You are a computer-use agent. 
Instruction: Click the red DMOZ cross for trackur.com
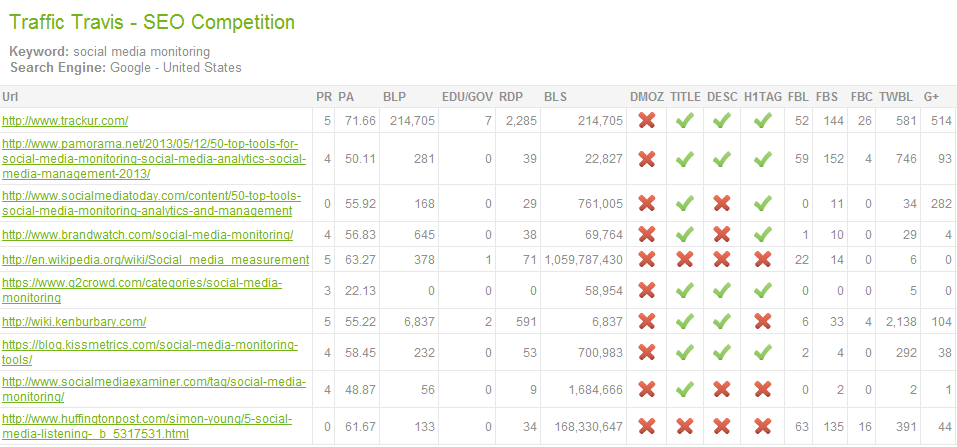pyautogui.click(x=646, y=121)
